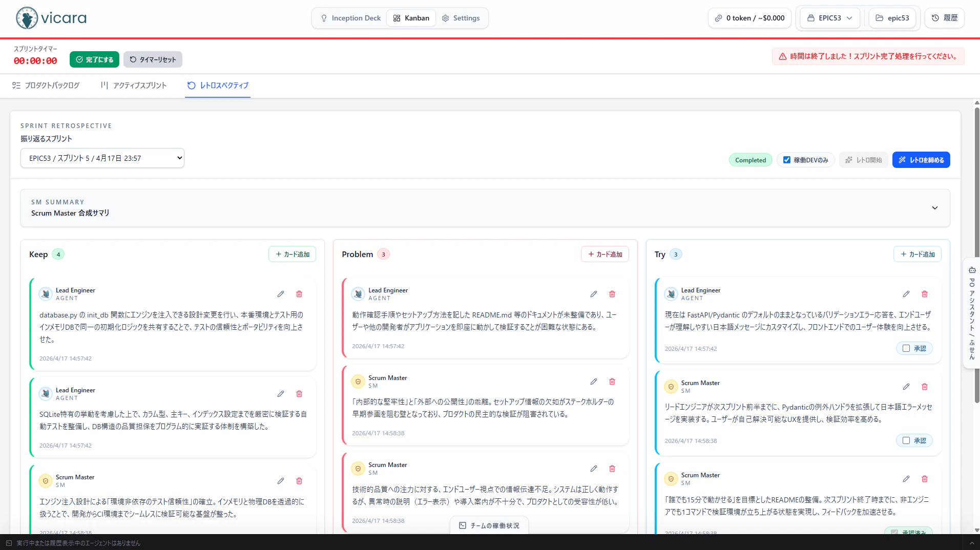The image size is (980, 550).
Task: Click the レトロ開始 button
Action: click(864, 160)
